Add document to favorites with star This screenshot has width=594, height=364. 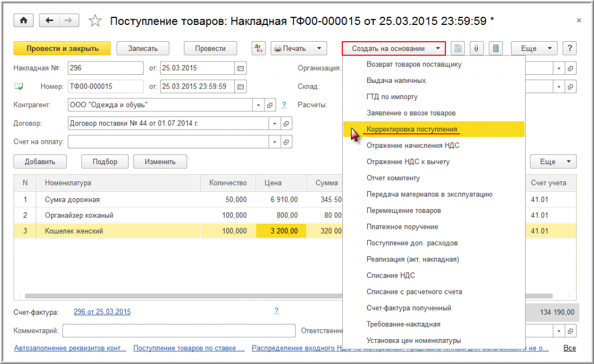95,21
